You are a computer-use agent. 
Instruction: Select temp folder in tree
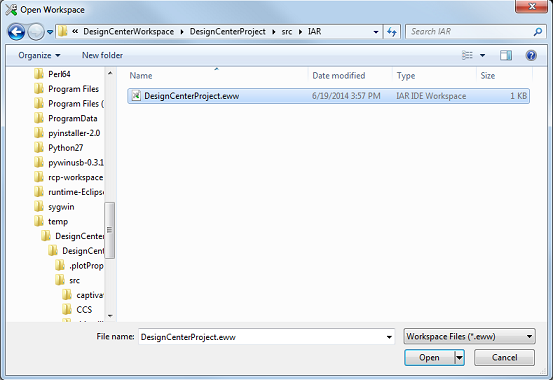pos(58,222)
